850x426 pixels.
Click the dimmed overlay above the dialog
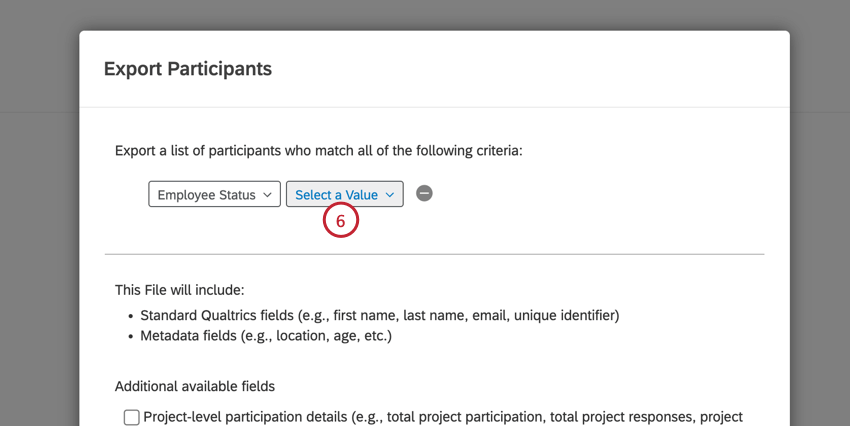(x=425, y=14)
